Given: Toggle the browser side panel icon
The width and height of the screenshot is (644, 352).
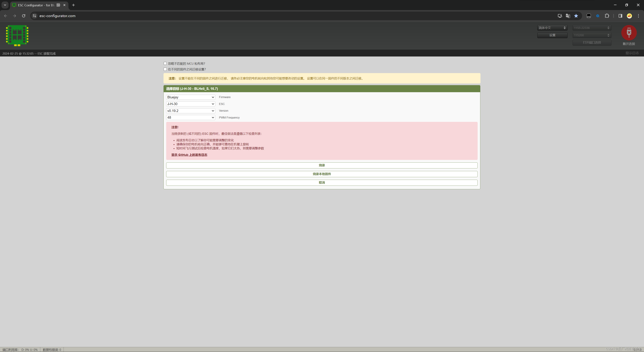Looking at the screenshot, I should pyautogui.click(x=620, y=16).
